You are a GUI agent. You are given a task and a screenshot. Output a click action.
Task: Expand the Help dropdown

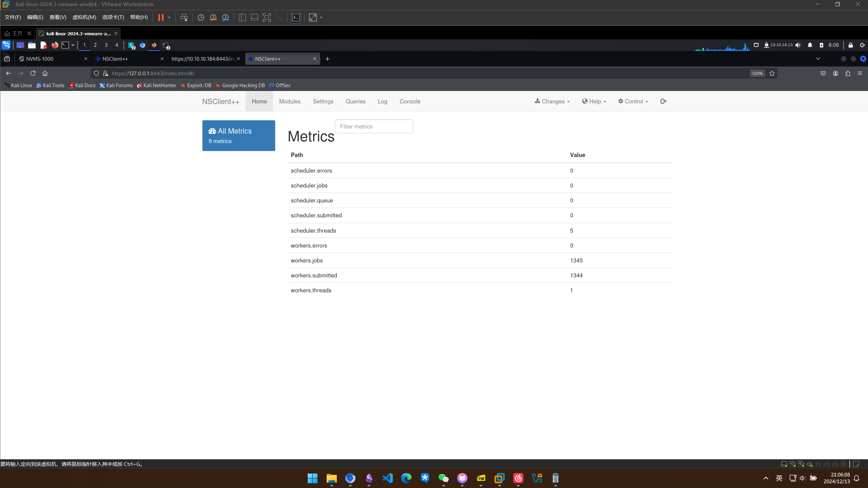click(594, 101)
